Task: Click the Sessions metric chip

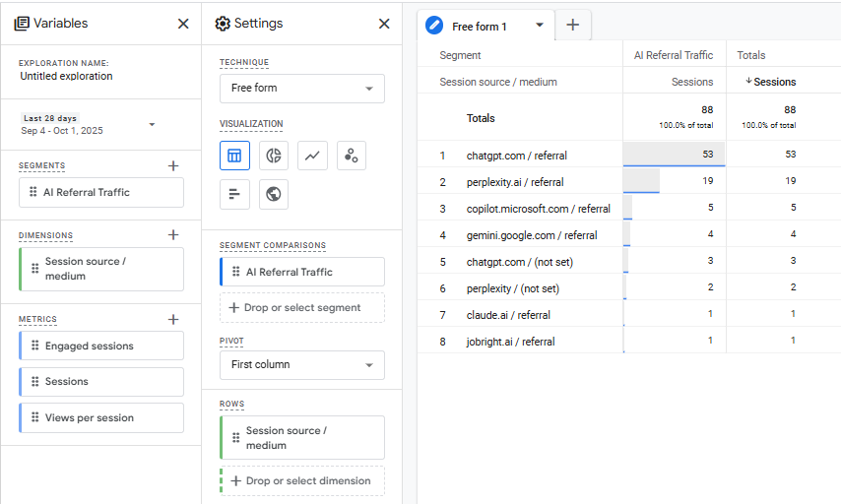Action: [101, 382]
